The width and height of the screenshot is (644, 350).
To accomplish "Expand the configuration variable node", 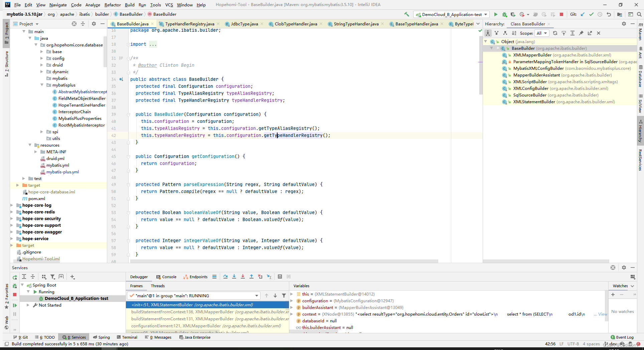I will coord(292,301).
